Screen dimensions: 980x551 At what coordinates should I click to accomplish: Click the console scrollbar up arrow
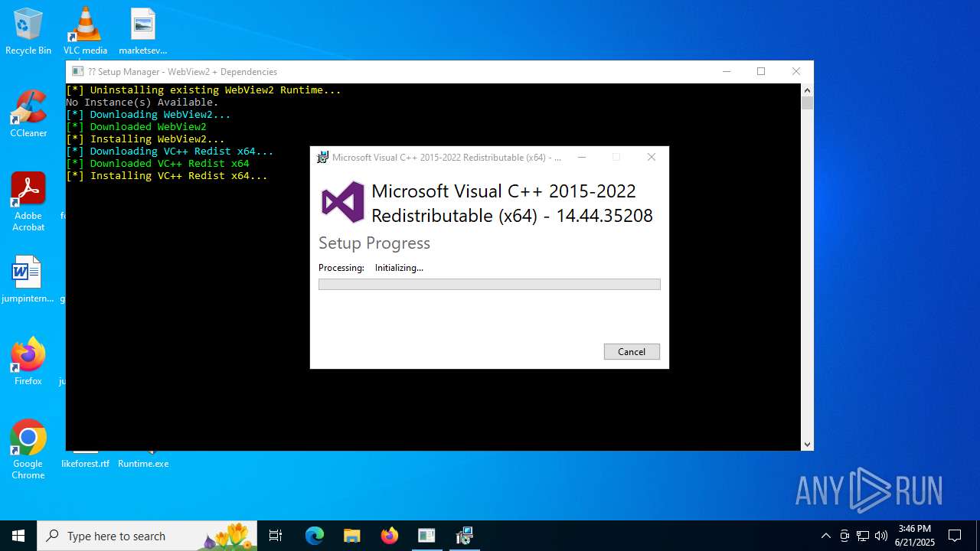click(x=807, y=90)
